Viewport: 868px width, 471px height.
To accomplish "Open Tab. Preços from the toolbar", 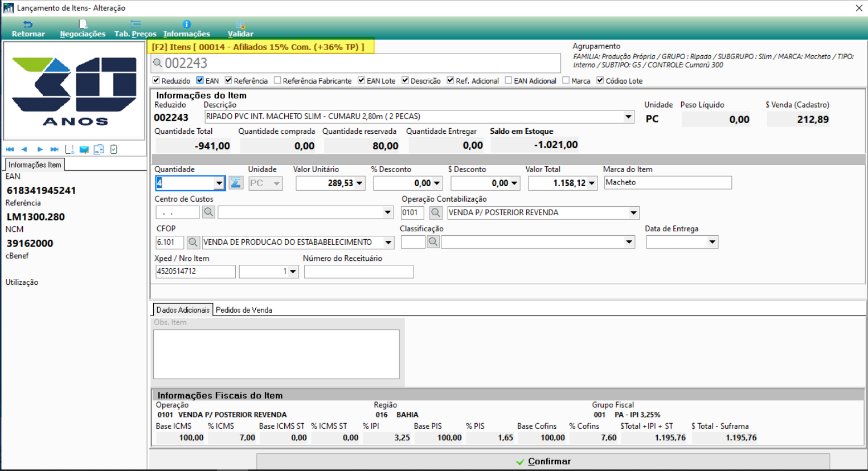I will tap(136, 28).
